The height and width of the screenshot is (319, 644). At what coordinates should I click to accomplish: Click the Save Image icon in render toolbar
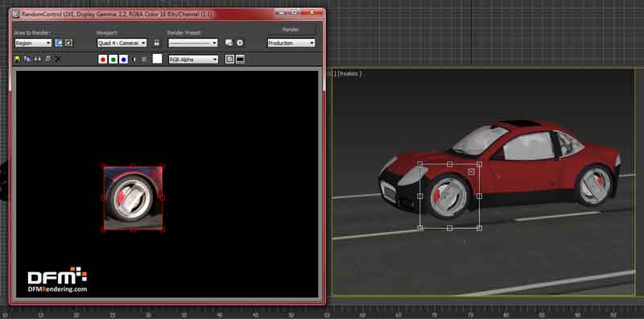[17, 59]
